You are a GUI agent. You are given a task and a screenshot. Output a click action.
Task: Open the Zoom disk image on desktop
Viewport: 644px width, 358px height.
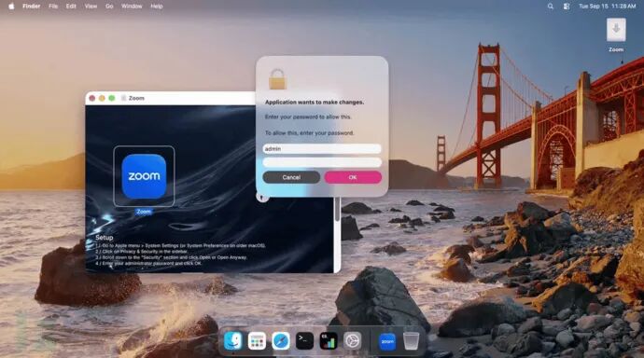point(616,34)
